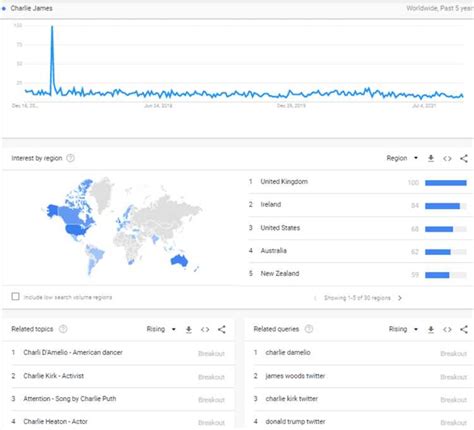
Task: Open help for Interest by region
Action: [x=70, y=158]
